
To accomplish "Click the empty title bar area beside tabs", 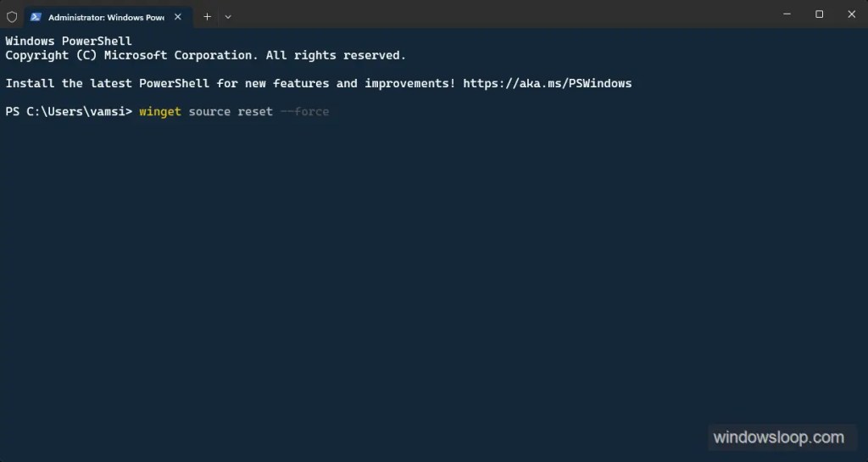I will (x=498, y=14).
